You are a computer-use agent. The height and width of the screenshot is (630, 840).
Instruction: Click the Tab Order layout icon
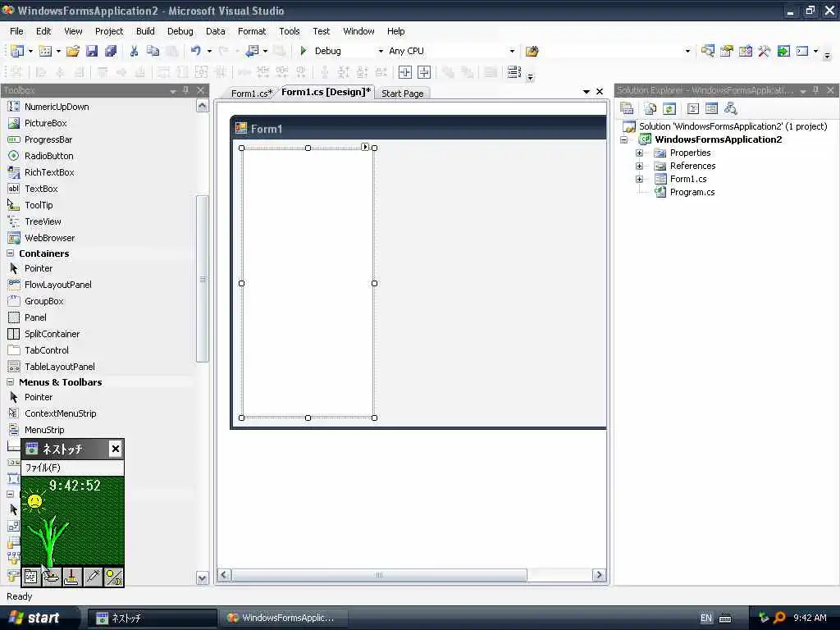(x=514, y=72)
